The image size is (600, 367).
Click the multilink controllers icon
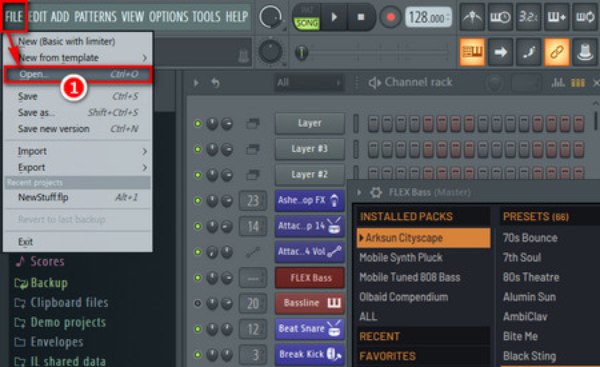pyautogui.click(x=585, y=52)
